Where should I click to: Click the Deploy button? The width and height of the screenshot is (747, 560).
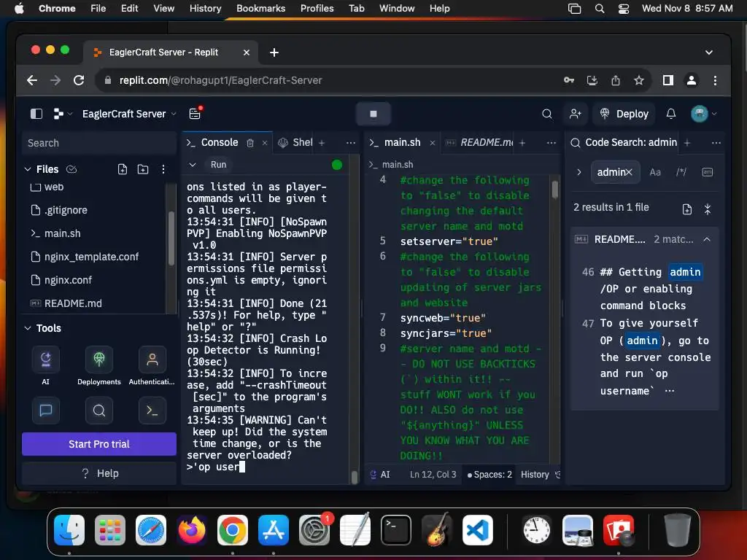point(624,114)
